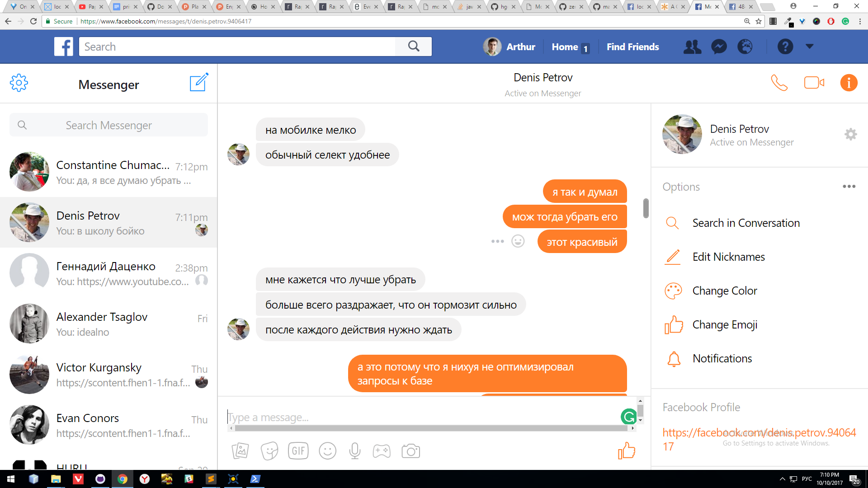Open the Notifications globe icon
The width and height of the screenshot is (868, 488).
click(x=745, y=47)
